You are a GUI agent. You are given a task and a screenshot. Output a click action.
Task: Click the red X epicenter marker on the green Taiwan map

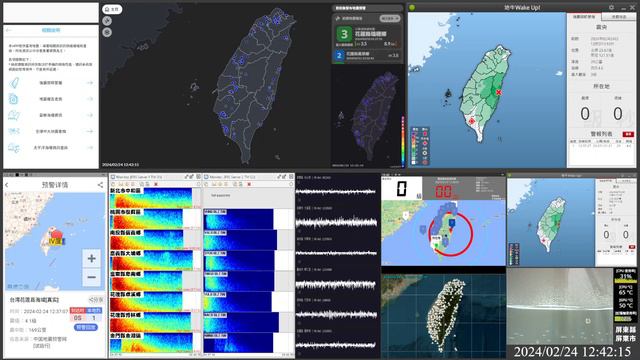click(x=498, y=93)
